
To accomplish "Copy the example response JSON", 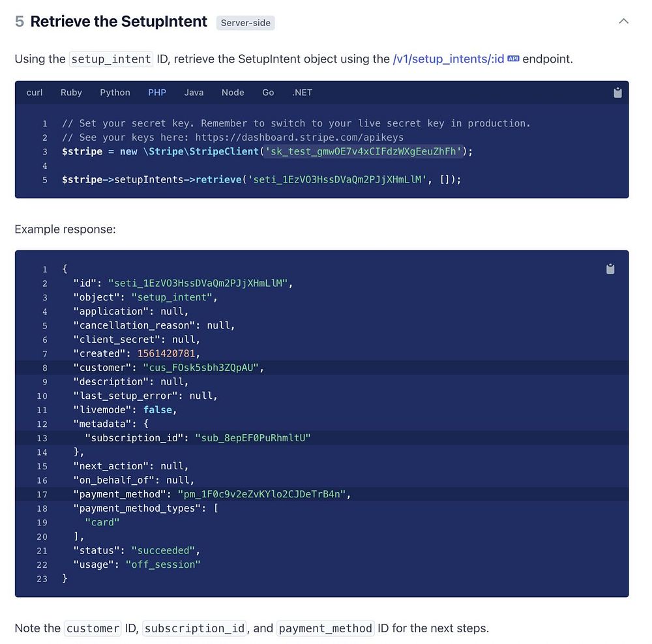I will (610, 269).
